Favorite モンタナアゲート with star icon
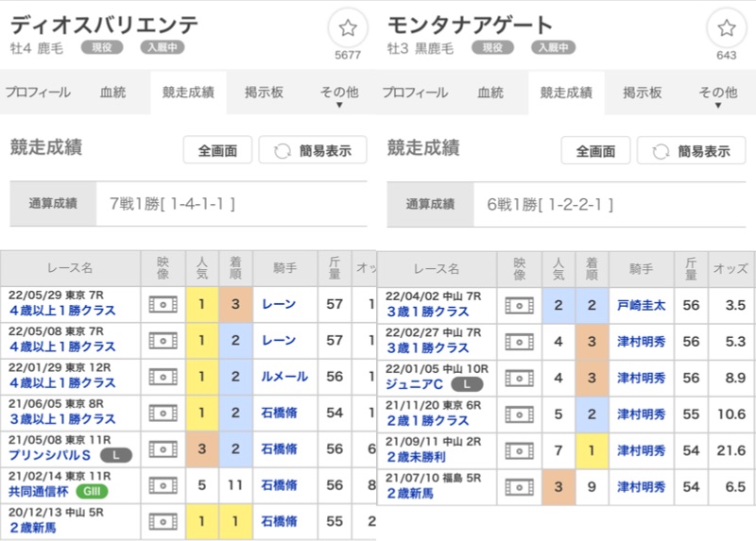This screenshot has height=541, width=756. 726,28
